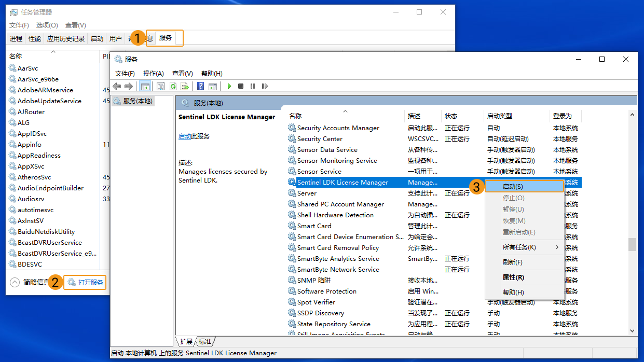Image resolution: width=644 pixels, height=362 pixels.
Task: Toggle the Show/Hide Console Tree icon
Action: [x=145, y=86]
